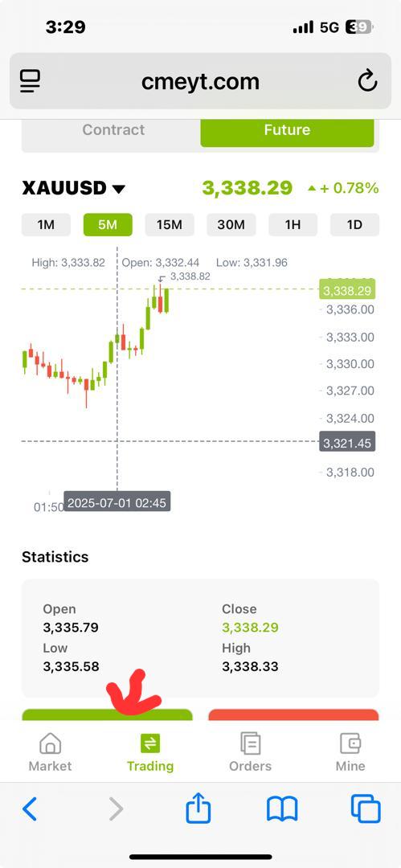Choose the 15M timeframe

pos(170,225)
